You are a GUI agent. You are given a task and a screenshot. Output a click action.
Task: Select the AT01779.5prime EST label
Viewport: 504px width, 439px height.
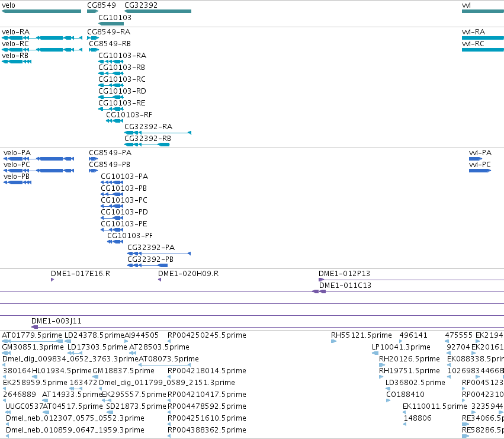click(32, 335)
